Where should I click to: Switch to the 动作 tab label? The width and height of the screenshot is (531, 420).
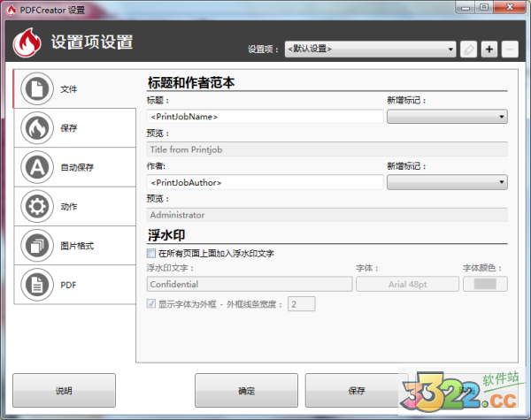pos(69,207)
